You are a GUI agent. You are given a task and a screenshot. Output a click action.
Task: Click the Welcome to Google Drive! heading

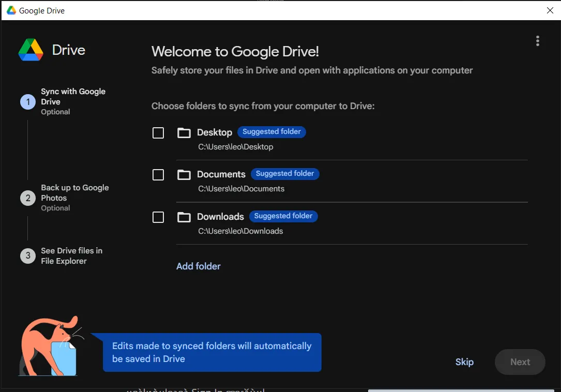pos(235,52)
